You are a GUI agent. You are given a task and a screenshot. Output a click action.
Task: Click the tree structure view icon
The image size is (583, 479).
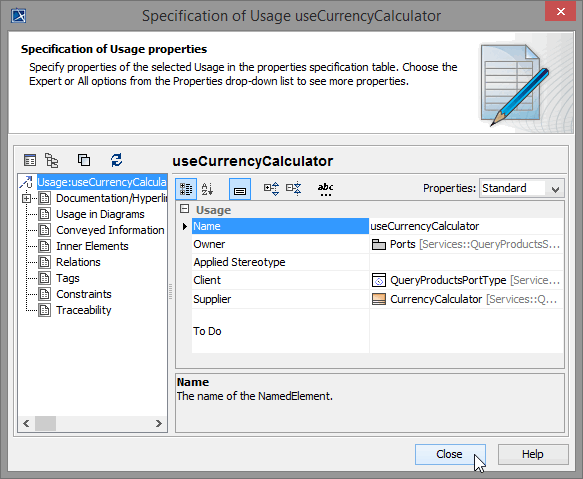tap(52, 160)
